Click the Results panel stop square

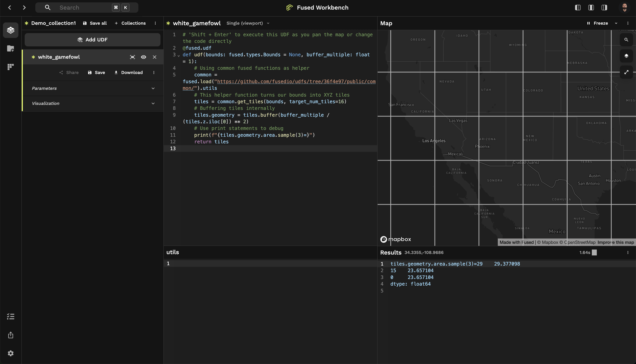click(x=594, y=252)
